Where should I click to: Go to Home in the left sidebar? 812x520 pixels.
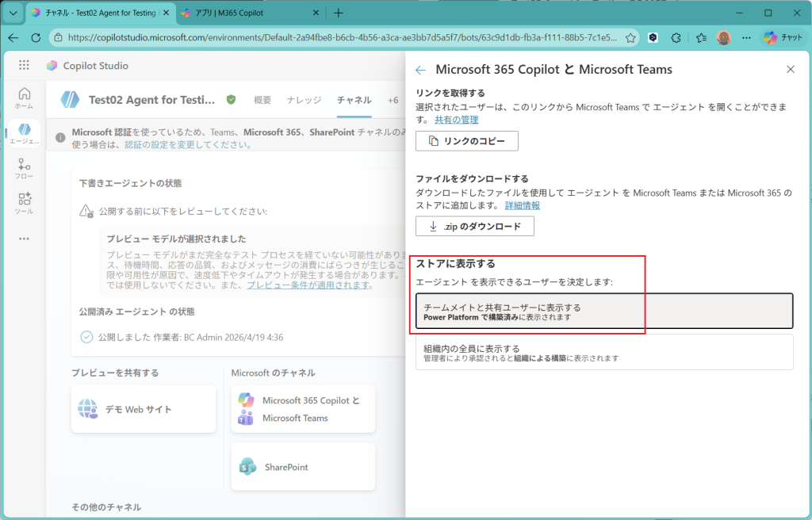24,97
